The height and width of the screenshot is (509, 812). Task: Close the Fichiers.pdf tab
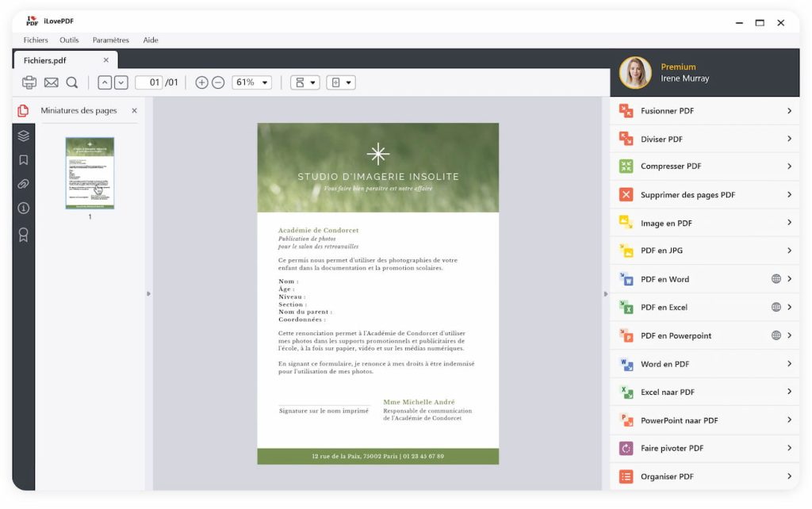pyautogui.click(x=105, y=60)
